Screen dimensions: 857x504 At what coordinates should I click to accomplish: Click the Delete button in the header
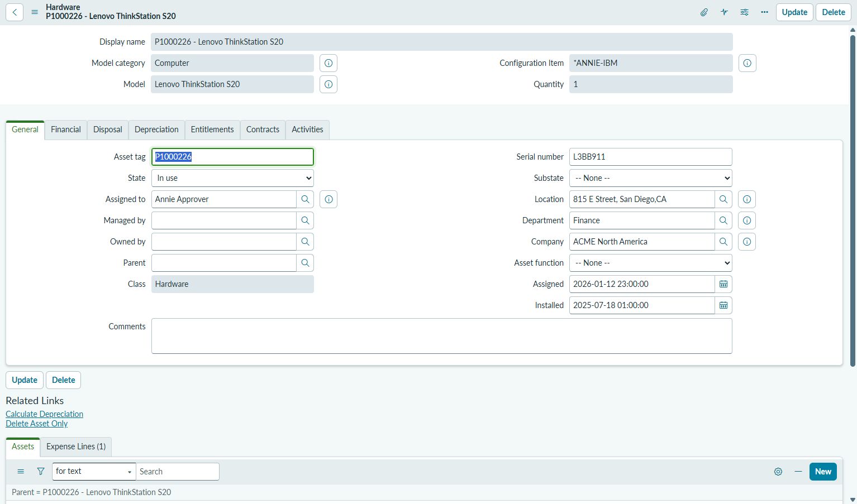(x=834, y=12)
